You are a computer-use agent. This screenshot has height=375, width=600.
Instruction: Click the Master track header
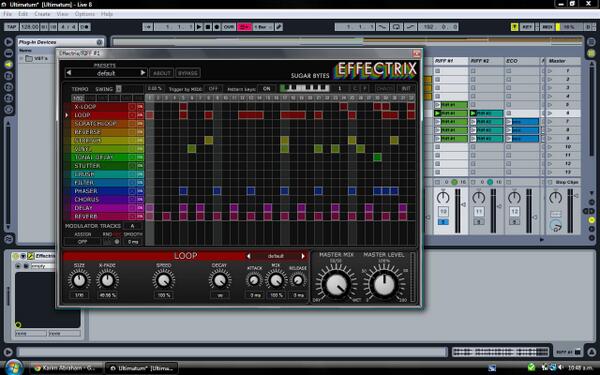562,61
